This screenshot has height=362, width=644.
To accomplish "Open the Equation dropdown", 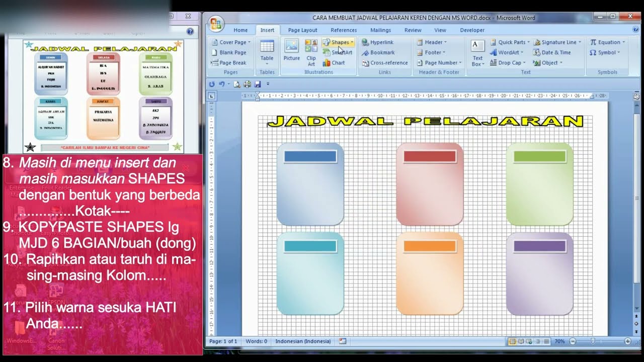I will (x=608, y=42).
